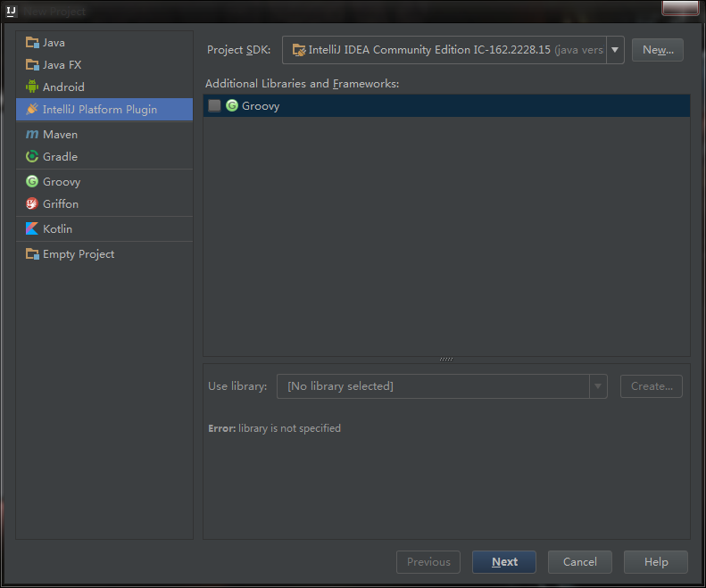The height and width of the screenshot is (588, 706).
Task: Enable the Groovy framework checkbox
Action: 214,106
